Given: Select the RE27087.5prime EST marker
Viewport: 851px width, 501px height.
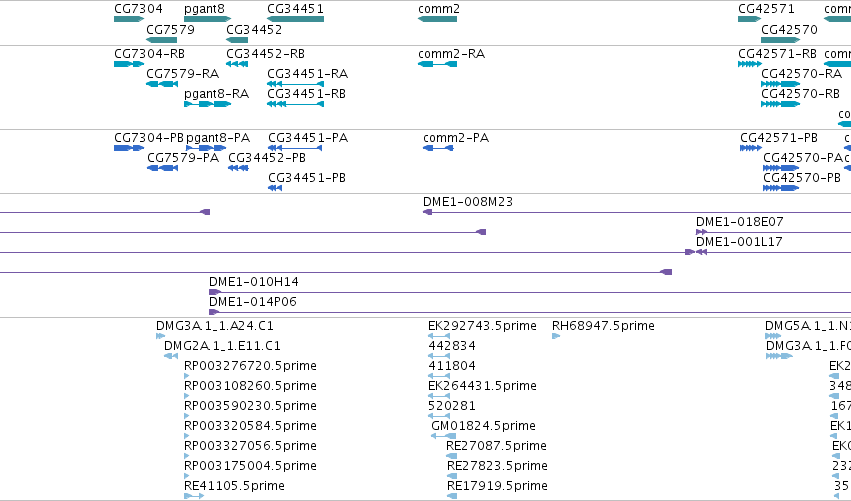Looking at the screenshot, I should [451, 456].
